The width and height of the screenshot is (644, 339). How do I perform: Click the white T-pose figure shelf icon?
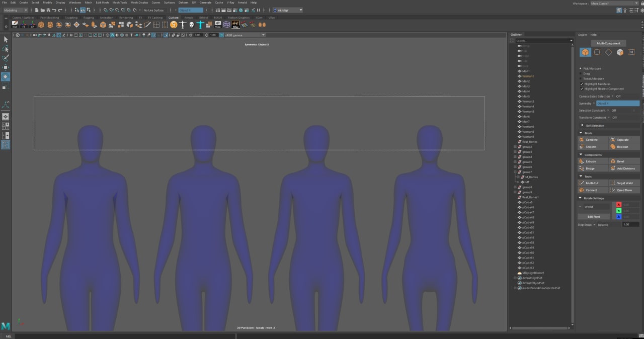coord(183,24)
